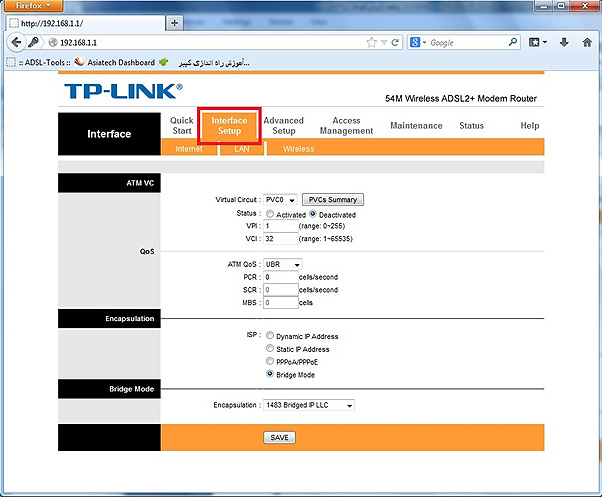602x497 pixels.
Task: Select the Activated status radio button
Action: click(x=270, y=214)
